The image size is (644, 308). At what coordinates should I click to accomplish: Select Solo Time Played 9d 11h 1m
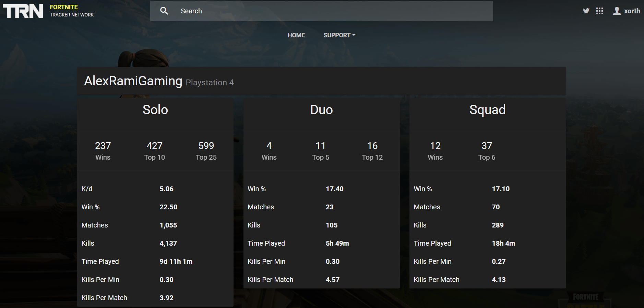coord(176,261)
